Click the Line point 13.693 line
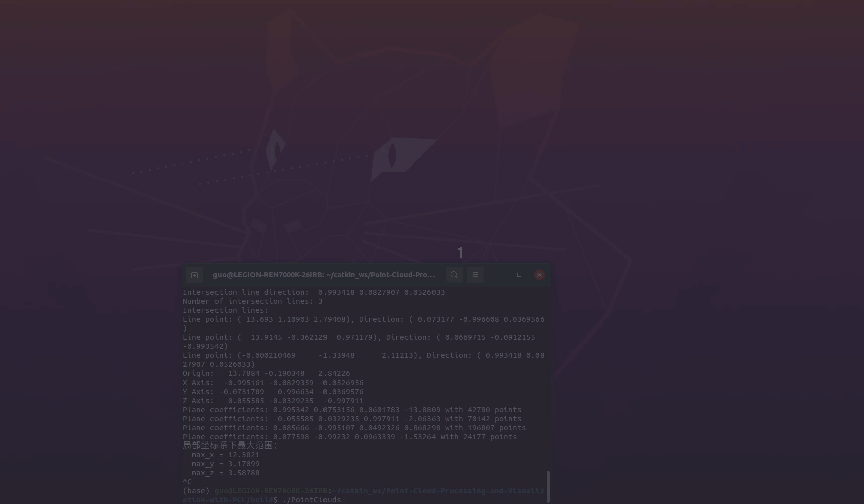This screenshot has width=864, height=504. point(364,324)
